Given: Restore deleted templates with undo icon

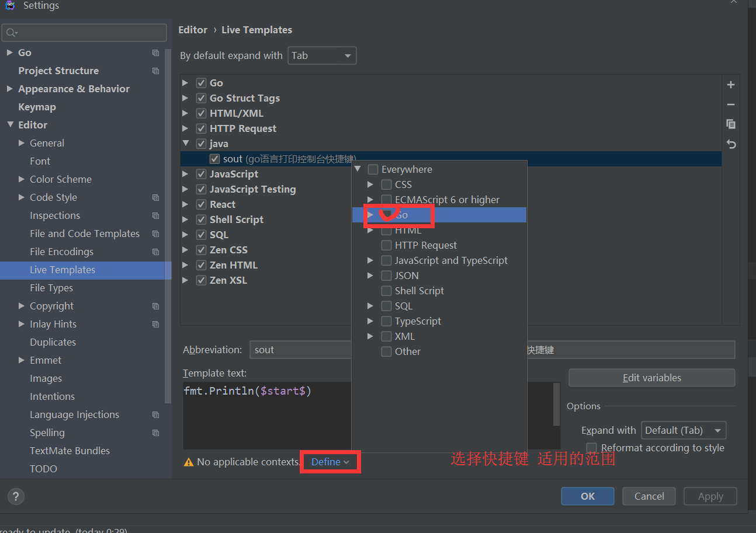Looking at the screenshot, I should click(731, 144).
